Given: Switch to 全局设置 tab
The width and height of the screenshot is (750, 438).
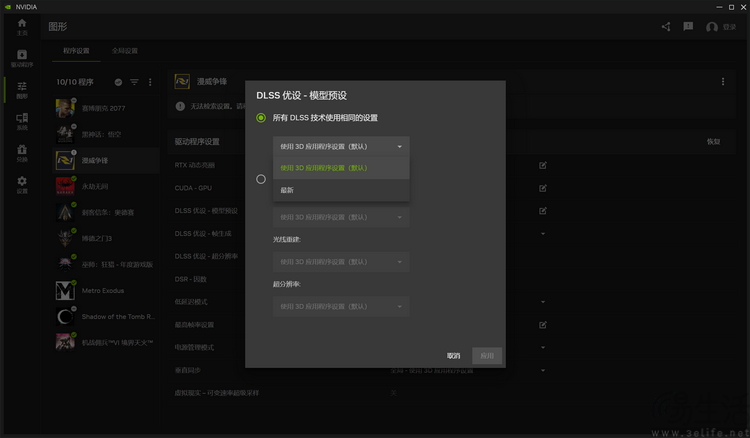Looking at the screenshot, I should [125, 51].
